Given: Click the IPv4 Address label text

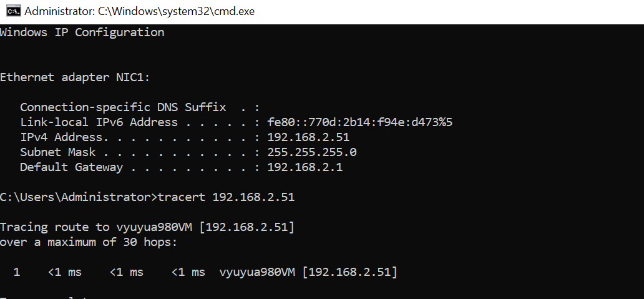Looking at the screenshot, I should pyautogui.click(x=61, y=137).
